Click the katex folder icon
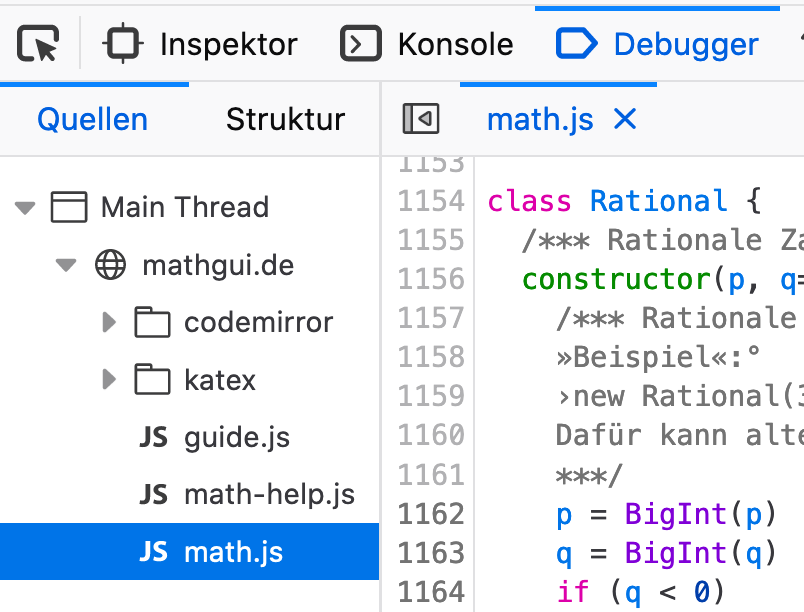The image size is (804, 612). [x=152, y=381]
